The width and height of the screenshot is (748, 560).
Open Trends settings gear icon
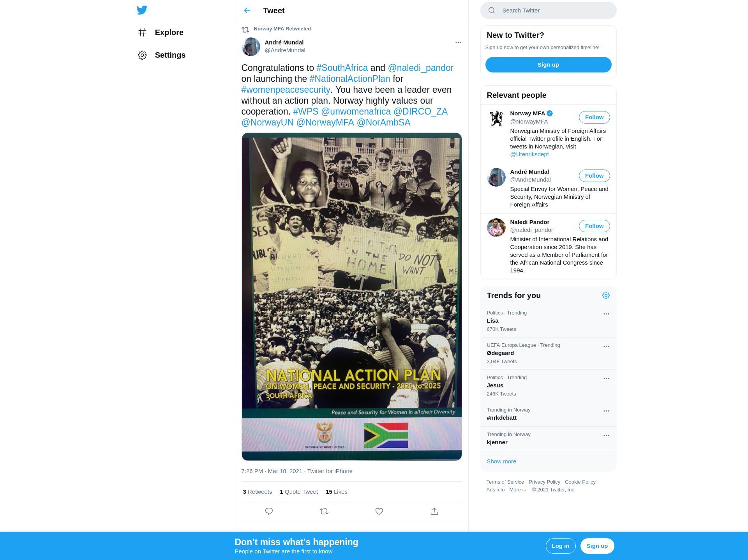[x=606, y=295]
